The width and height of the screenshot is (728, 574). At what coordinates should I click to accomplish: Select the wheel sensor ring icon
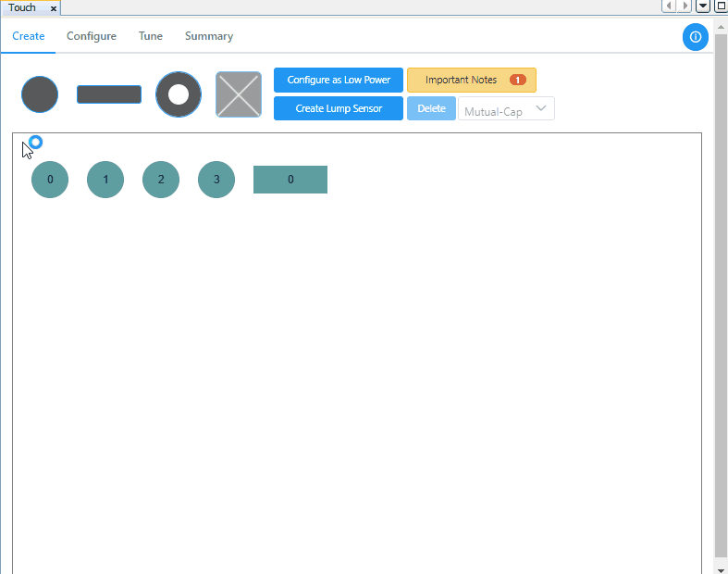coord(179,94)
